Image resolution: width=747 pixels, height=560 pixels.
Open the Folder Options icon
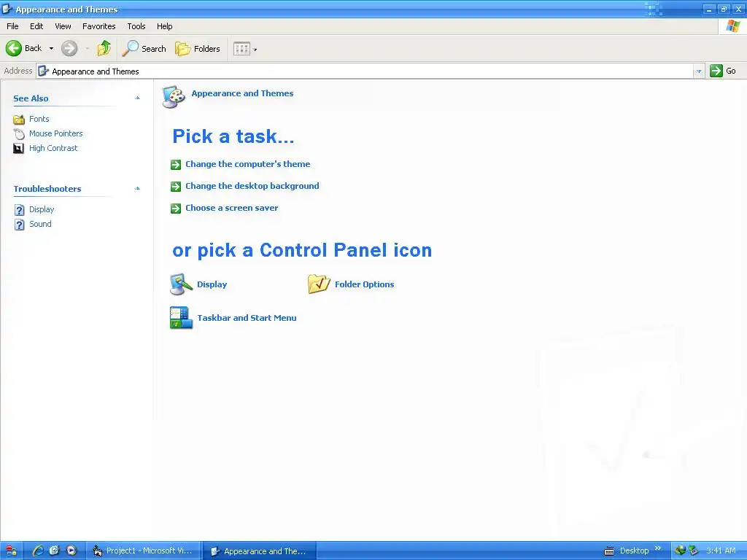[319, 284]
